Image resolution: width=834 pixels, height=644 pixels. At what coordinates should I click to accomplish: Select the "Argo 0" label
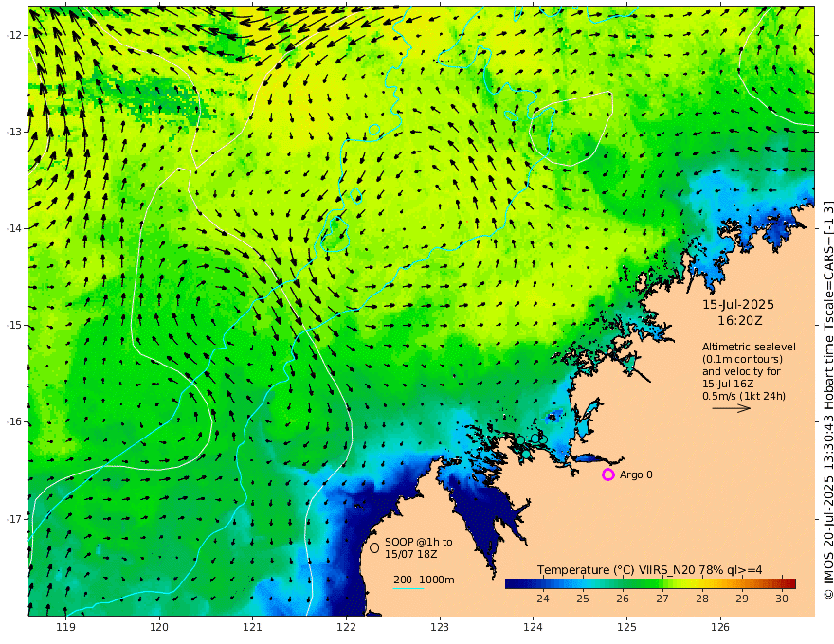(x=636, y=474)
